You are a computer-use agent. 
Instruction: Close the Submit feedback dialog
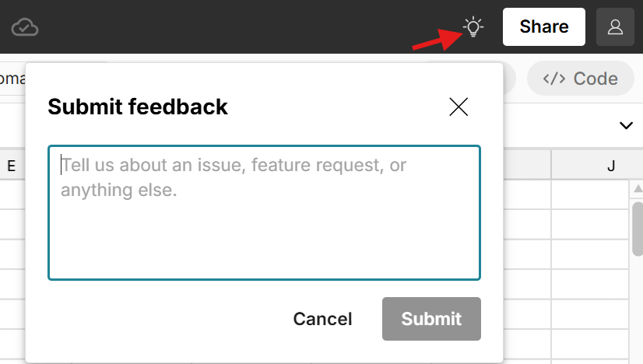pyautogui.click(x=459, y=107)
